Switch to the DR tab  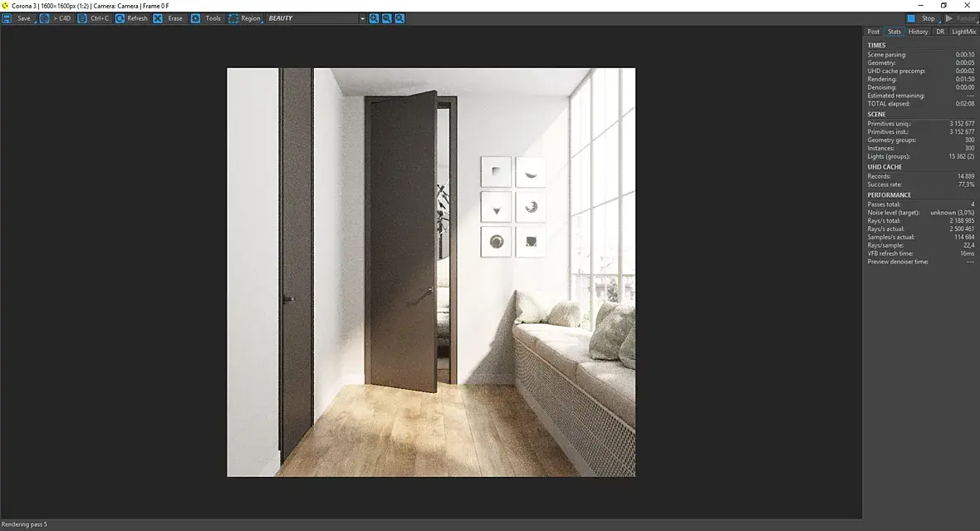pos(940,32)
